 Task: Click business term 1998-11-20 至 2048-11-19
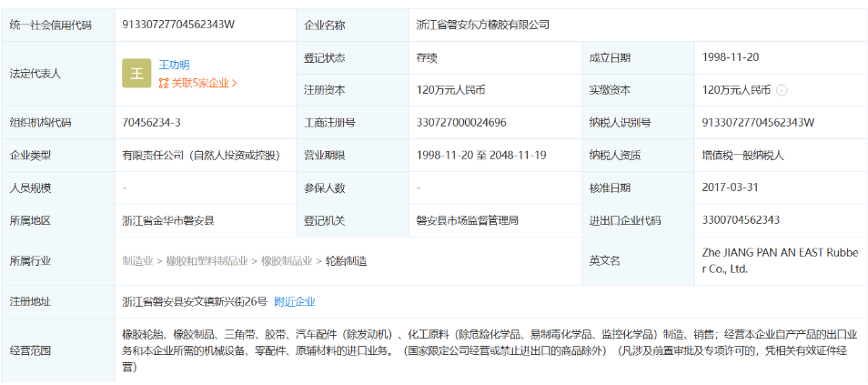tap(481, 155)
